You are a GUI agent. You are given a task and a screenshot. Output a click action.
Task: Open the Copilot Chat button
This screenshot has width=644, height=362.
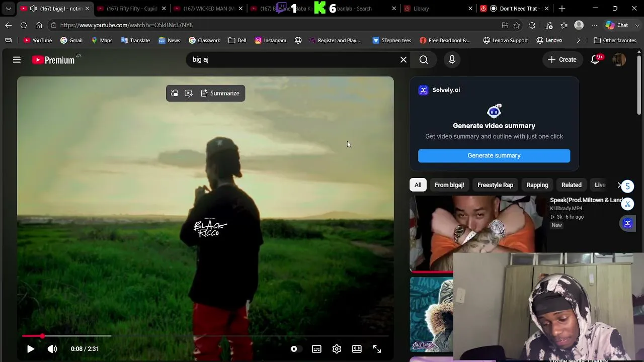click(617, 25)
